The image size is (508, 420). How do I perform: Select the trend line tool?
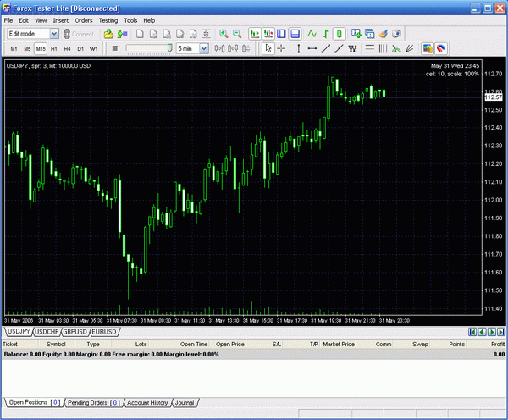[326, 48]
